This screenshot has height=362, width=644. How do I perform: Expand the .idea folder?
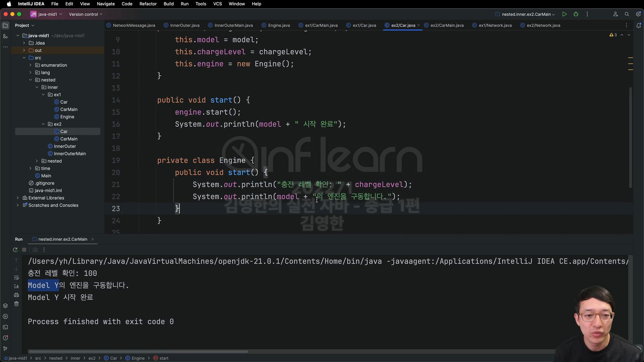click(x=24, y=43)
